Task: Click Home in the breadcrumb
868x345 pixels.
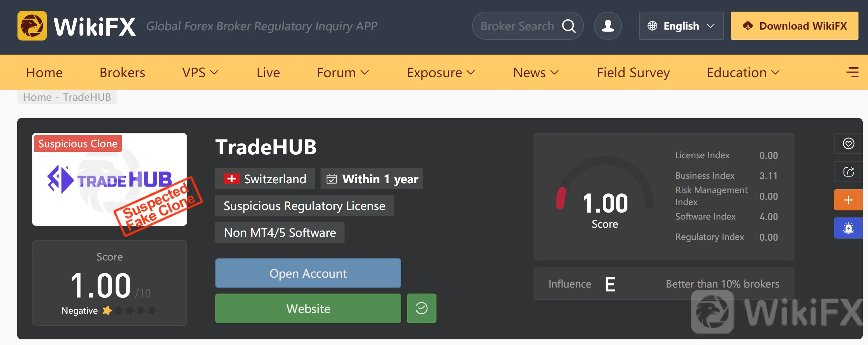Action: (37, 97)
